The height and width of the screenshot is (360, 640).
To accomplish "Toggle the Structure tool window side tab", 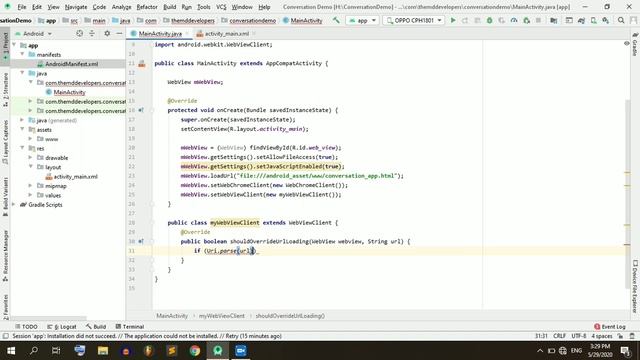I will pyautogui.click(x=5, y=90).
